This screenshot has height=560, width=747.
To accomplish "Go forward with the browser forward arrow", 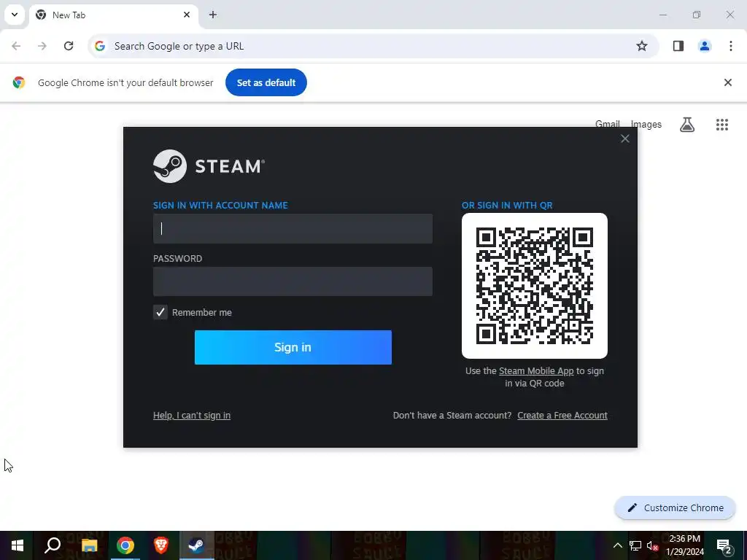I will [42, 46].
